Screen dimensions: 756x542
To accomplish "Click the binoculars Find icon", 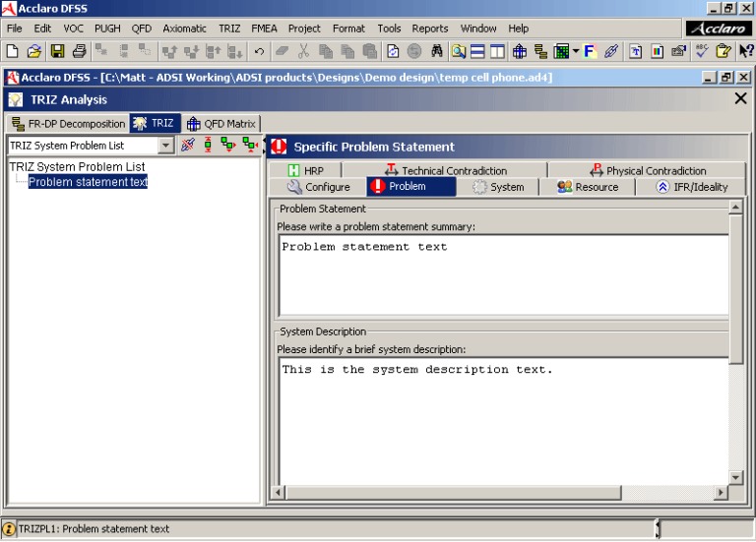I will (x=436, y=51).
